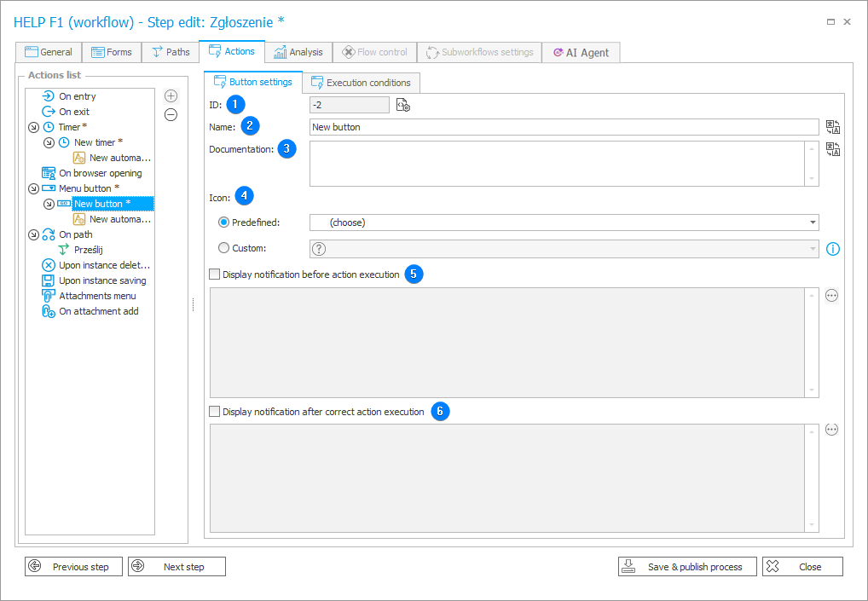
Task: Open the Predefined icon dropdown
Action: [563, 222]
